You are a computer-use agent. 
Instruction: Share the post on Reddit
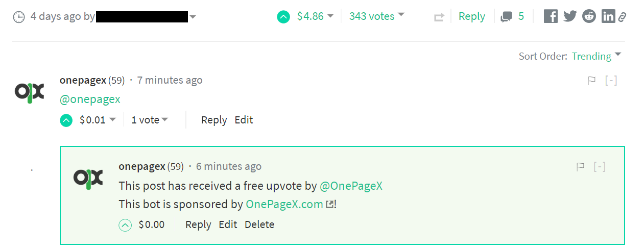pyautogui.click(x=589, y=16)
